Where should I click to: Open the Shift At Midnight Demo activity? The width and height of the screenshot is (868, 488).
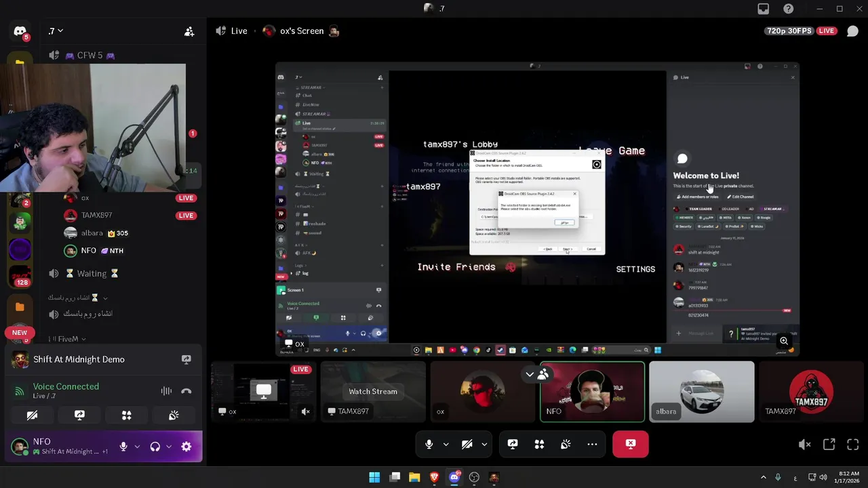pos(79,360)
